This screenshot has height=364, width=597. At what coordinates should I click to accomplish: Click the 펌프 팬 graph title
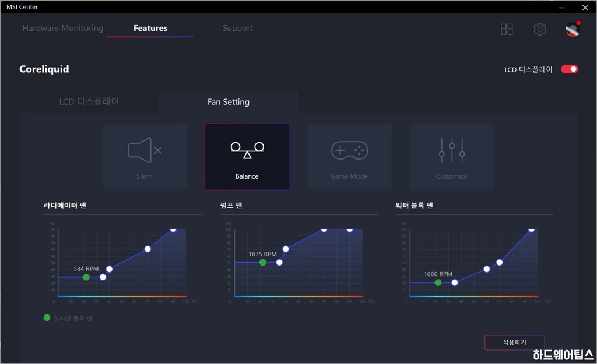[x=231, y=206]
